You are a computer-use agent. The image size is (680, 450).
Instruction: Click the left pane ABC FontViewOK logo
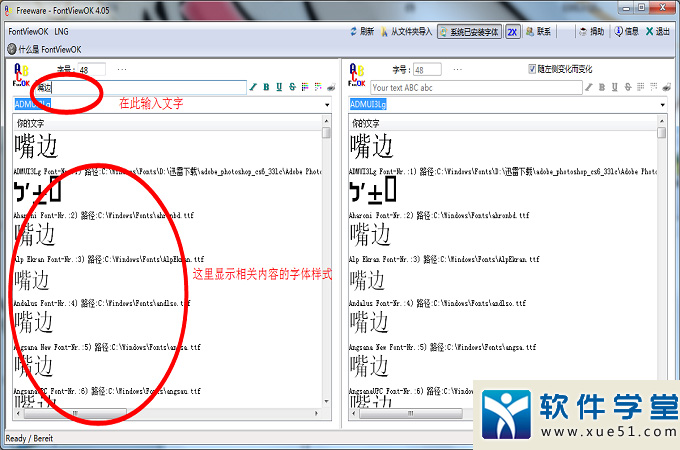click(21, 75)
